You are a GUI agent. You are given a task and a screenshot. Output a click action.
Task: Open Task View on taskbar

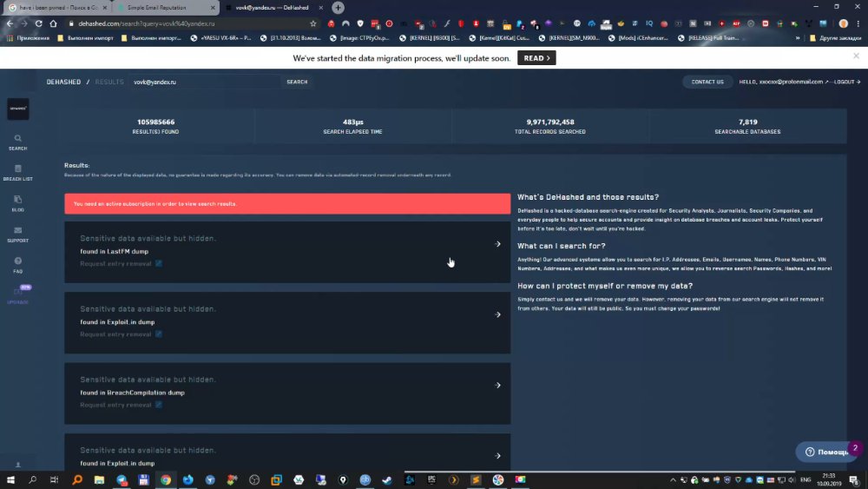54,479
